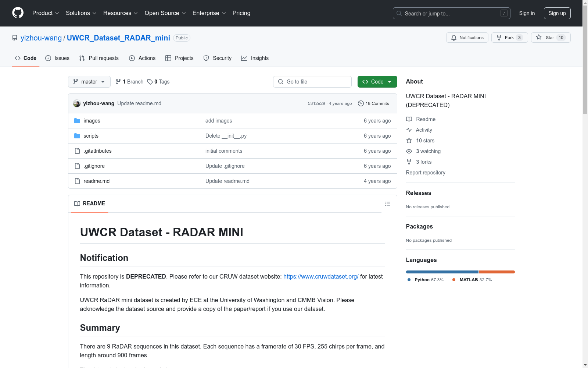Star the repository
This screenshot has height=368, width=588.
[x=550, y=38]
